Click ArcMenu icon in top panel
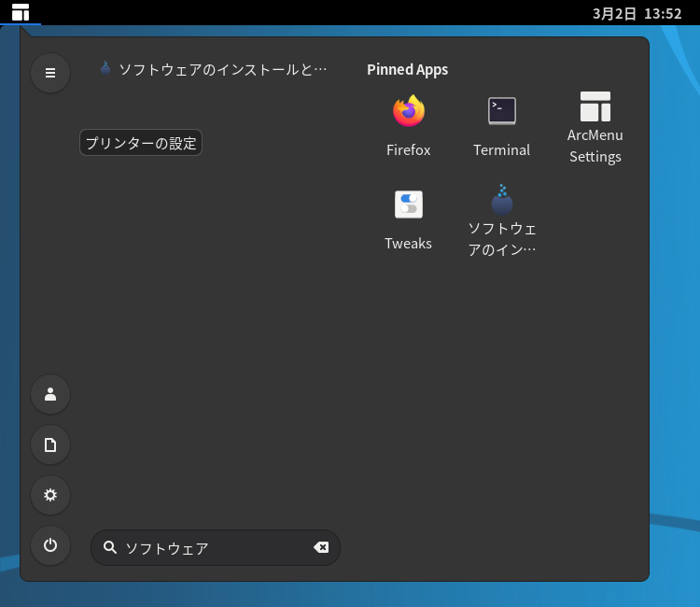Screen dimensions: 700x607 click(x=21, y=12)
